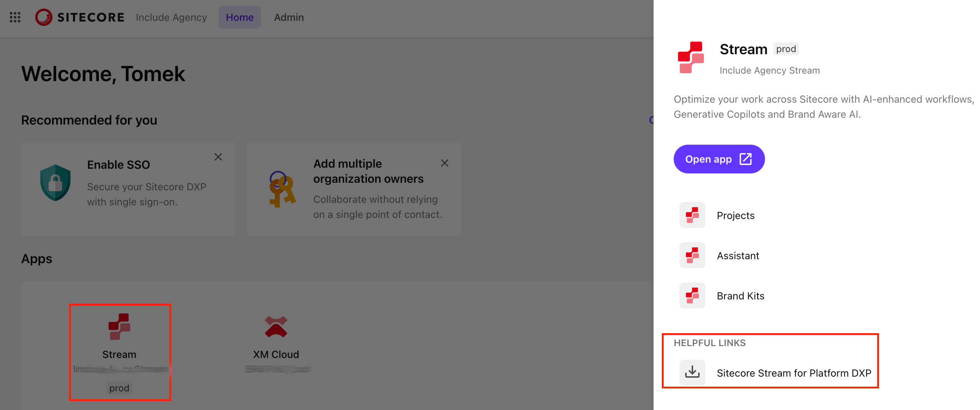Click the download icon under Helpful Links
Image resolution: width=980 pixels, height=410 pixels.
coord(692,372)
